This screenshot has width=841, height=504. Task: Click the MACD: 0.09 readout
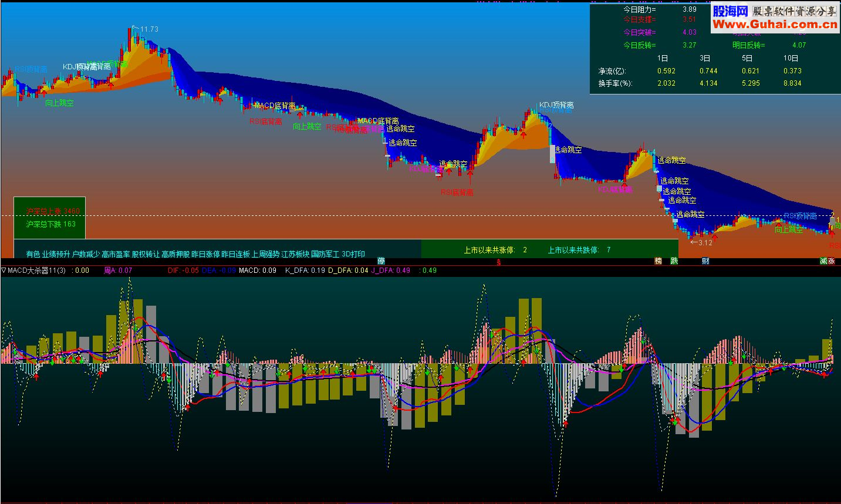[x=258, y=270]
